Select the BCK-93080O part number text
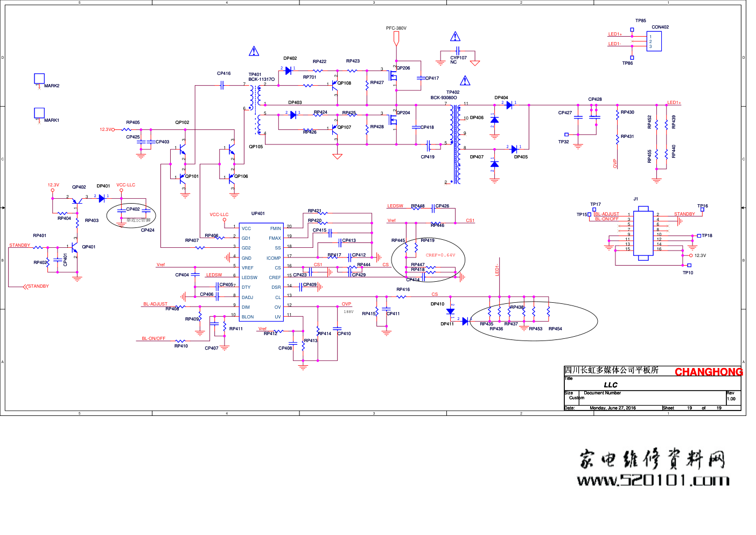 tap(444, 98)
